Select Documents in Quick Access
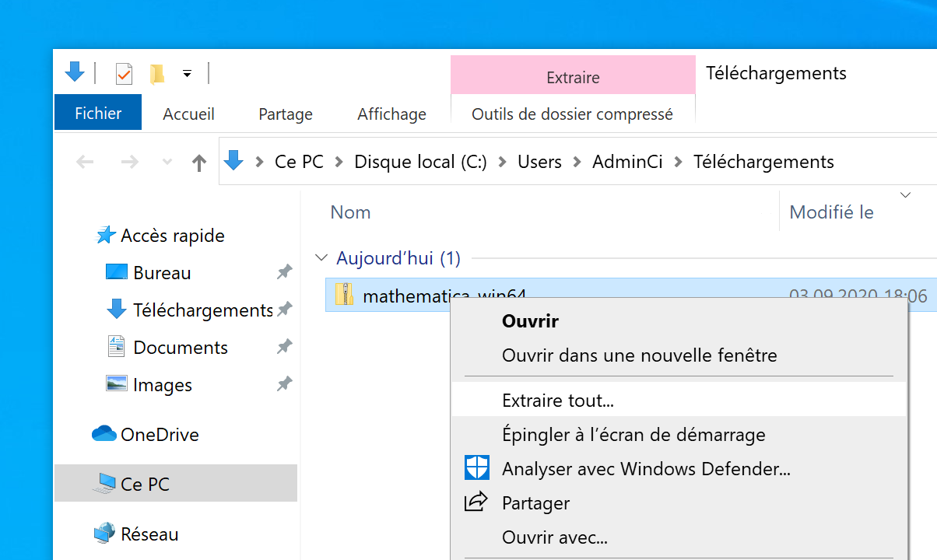Viewport: 937px width, 560px height. (x=180, y=348)
